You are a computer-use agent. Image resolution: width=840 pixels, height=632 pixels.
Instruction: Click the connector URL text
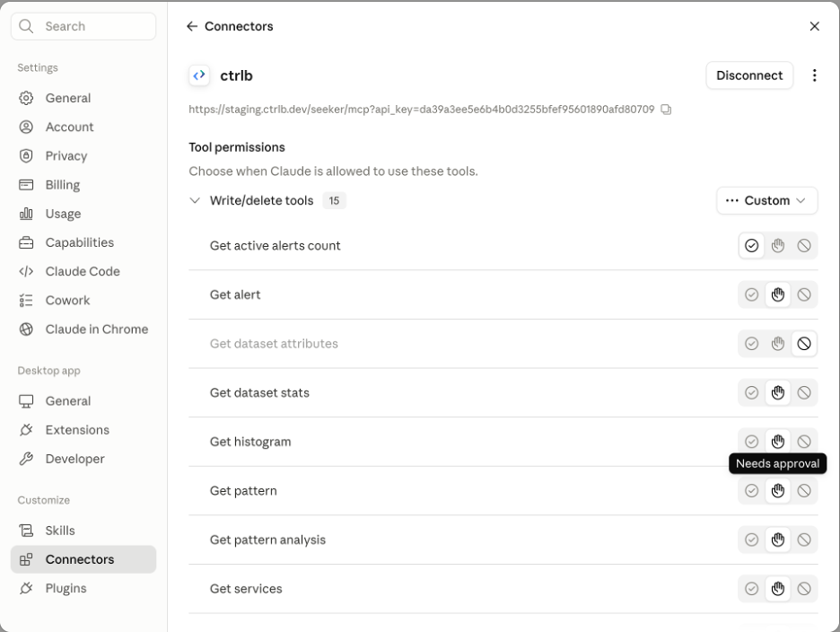421,110
